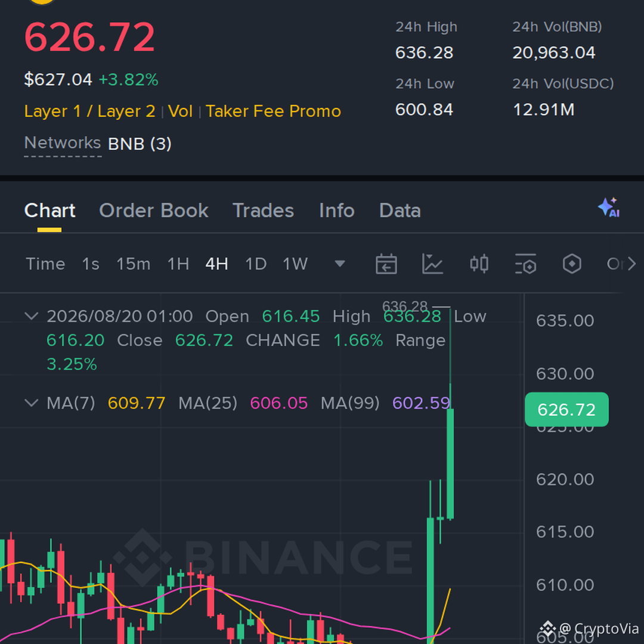The width and height of the screenshot is (644, 644).
Task: Click the CHANGE value 1.66%
Action: pos(358,340)
